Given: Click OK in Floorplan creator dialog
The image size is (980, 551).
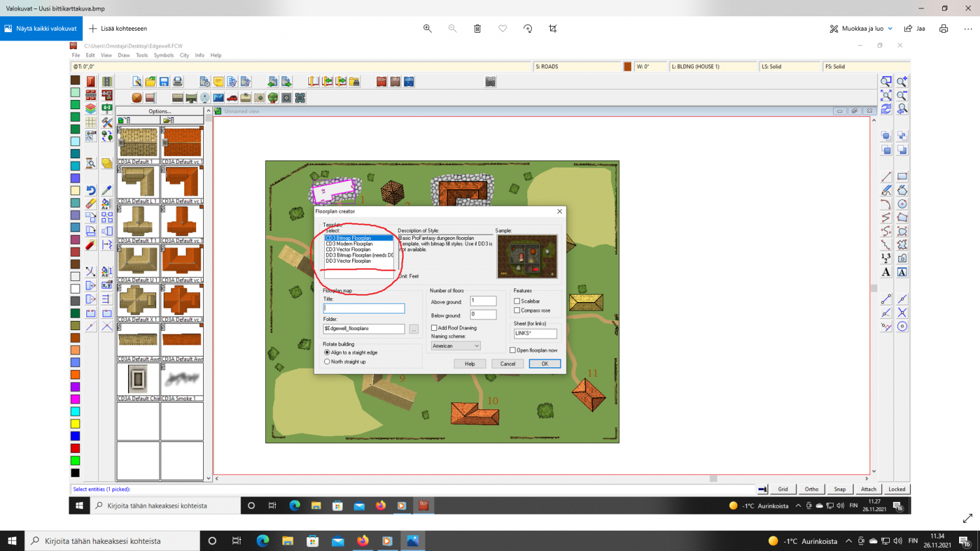Looking at the screenshot, I should pyautogui.click(x=544, y=364).
